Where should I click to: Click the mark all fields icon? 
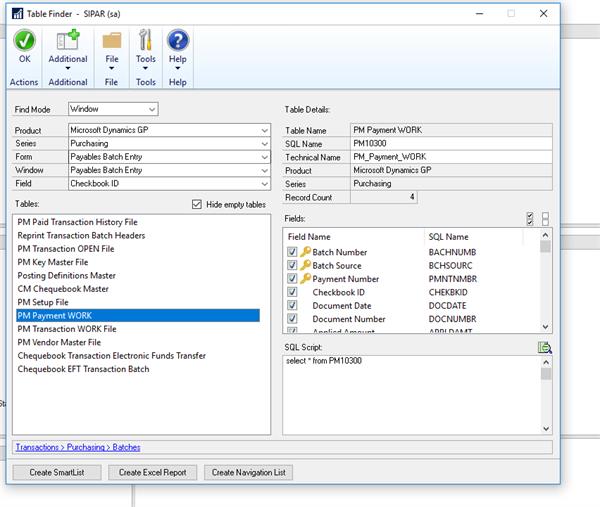pos(529,218)
